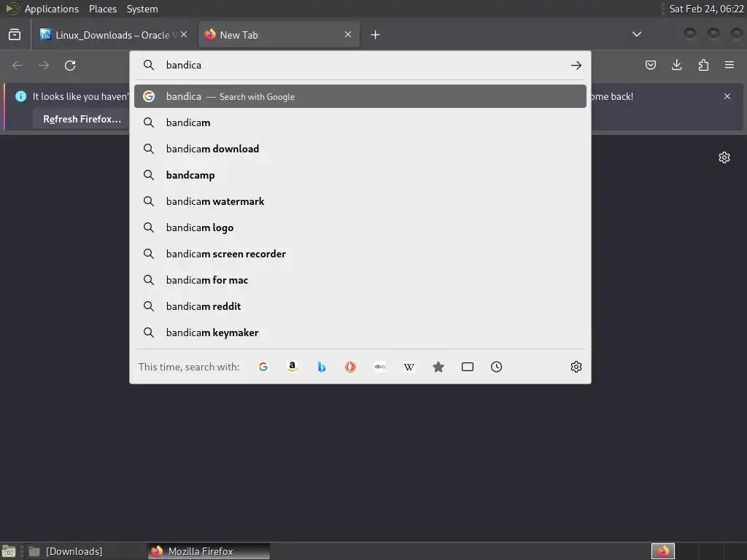Viewport: 747px width, 560px height.
Task: Search with eBay one-off icon
Action: [x=380, y=367]
